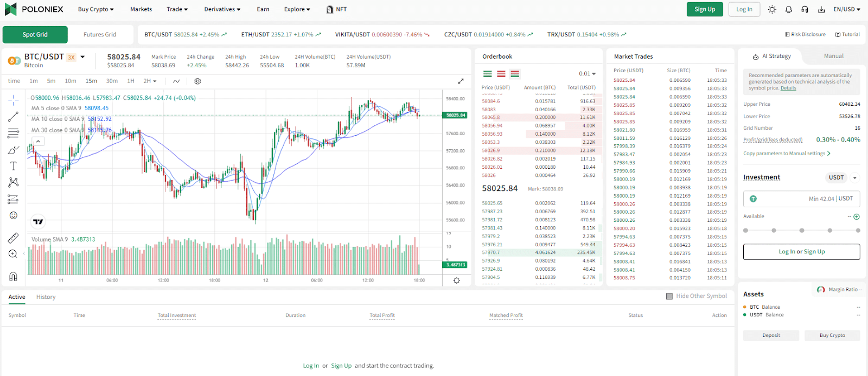Click Buy Crypto button in Assets

[832, 336]
